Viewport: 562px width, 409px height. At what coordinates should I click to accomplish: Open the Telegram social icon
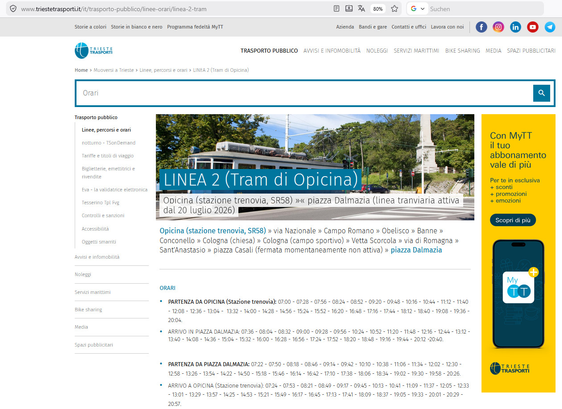click(x=550, y=27)
